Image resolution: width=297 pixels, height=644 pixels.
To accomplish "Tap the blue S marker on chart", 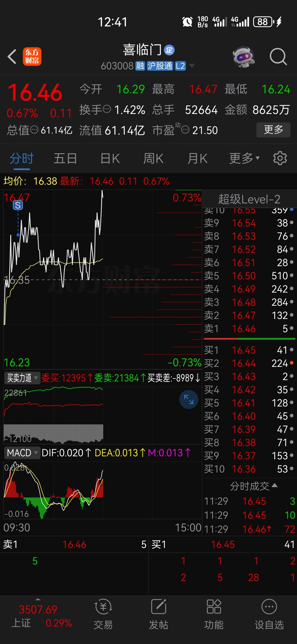I will (x=18, y=205).
